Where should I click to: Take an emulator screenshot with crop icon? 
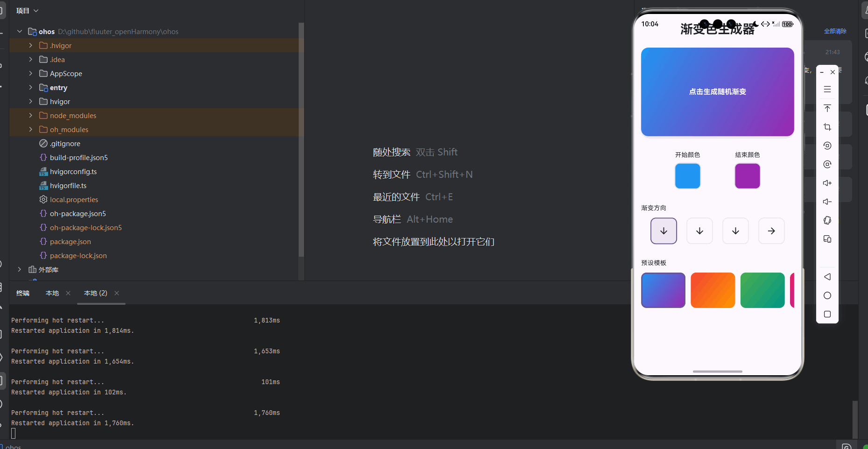click(x=827, y=127)
